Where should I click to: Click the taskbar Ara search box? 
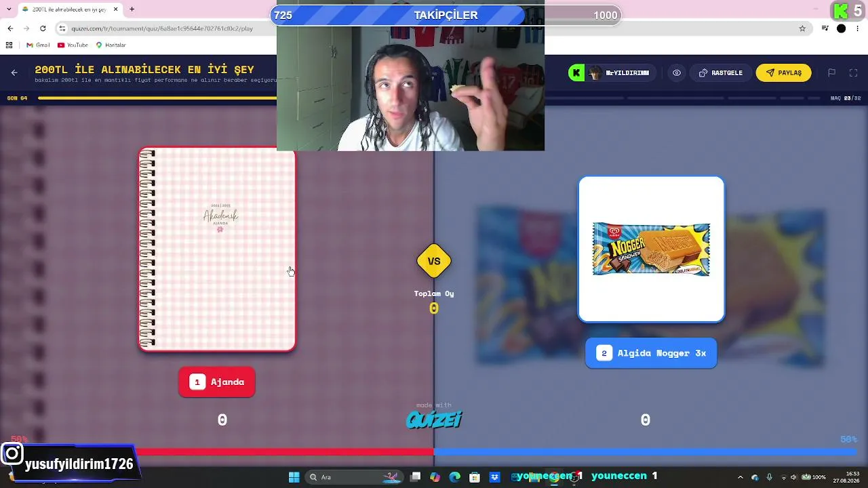pyautogui.click(x=353, y=477)
